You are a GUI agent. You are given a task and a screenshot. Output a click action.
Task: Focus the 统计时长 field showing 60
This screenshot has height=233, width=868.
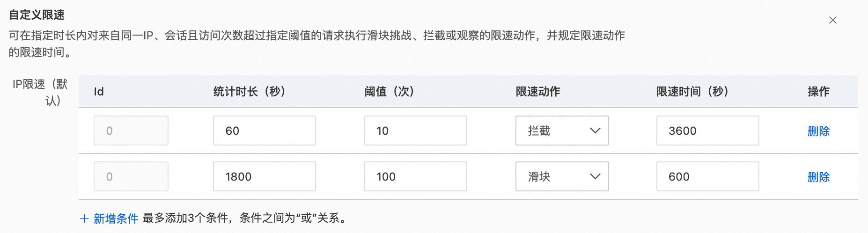click(264, 131)
